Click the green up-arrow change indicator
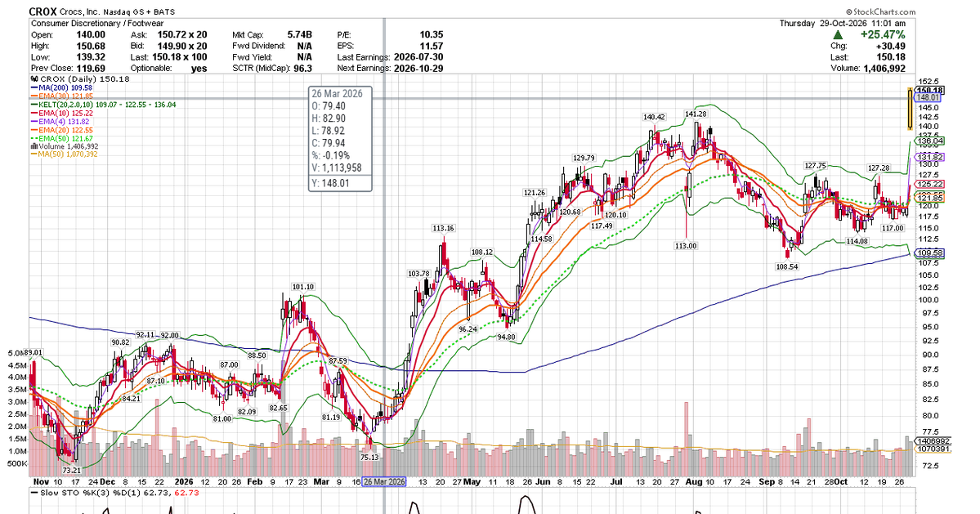 pyautogui.click(x=838, y=35)
